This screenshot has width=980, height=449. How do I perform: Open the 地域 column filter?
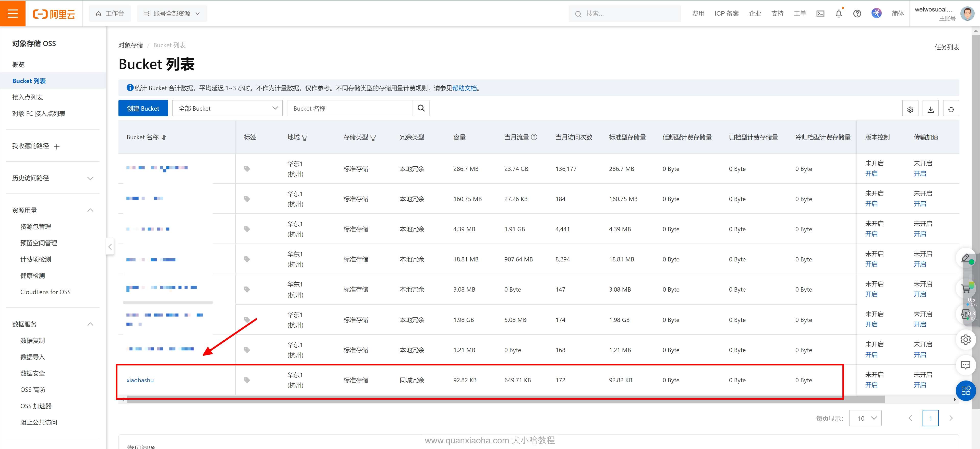pyautogui.click(x=305, y=137)
